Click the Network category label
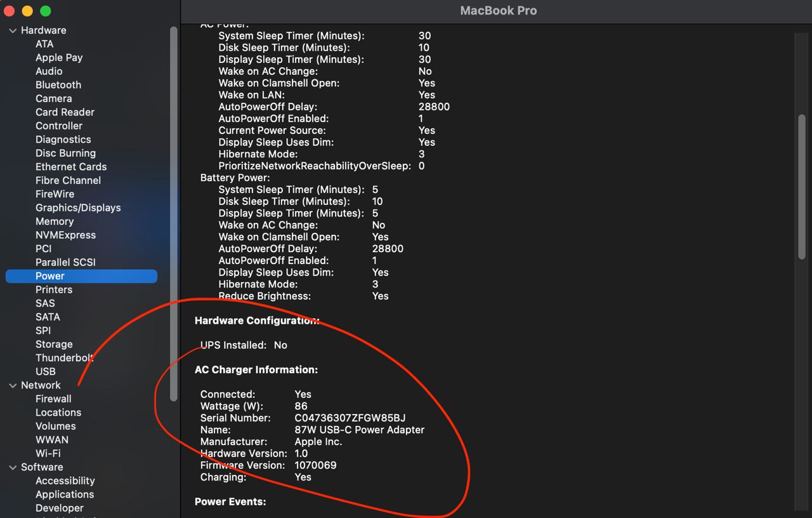Image resolution: width=812 pixels, height=518 pixels. coord(41,385)
